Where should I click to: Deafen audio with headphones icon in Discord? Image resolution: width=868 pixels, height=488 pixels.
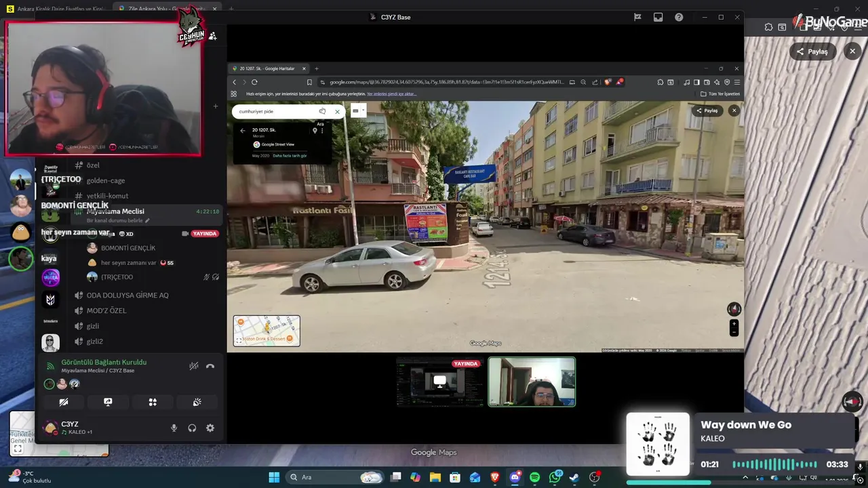coord(192,428)
